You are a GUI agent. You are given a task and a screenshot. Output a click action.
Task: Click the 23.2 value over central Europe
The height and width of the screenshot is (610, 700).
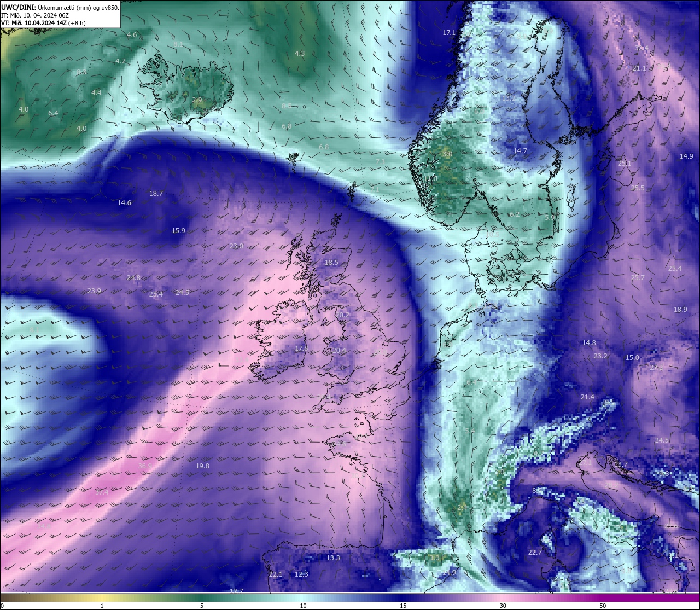pos(600,356)
